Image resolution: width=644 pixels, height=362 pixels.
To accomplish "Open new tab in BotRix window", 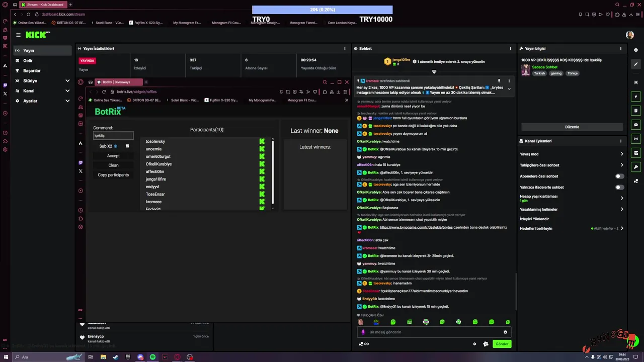I will click(146, 82).
